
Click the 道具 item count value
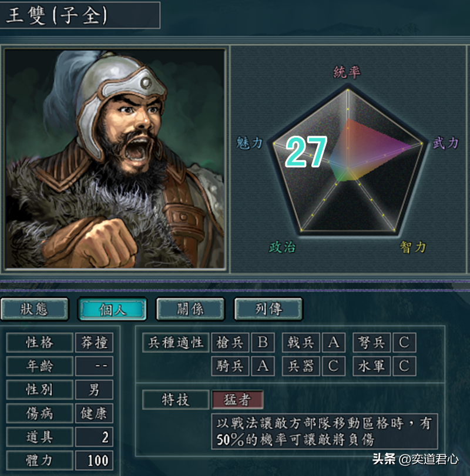pos(94,437)
